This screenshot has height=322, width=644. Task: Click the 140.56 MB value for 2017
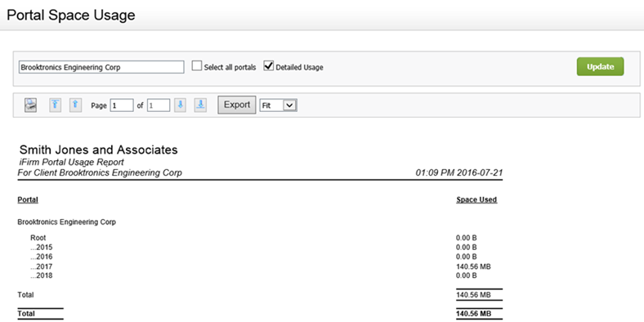point(473,266)
